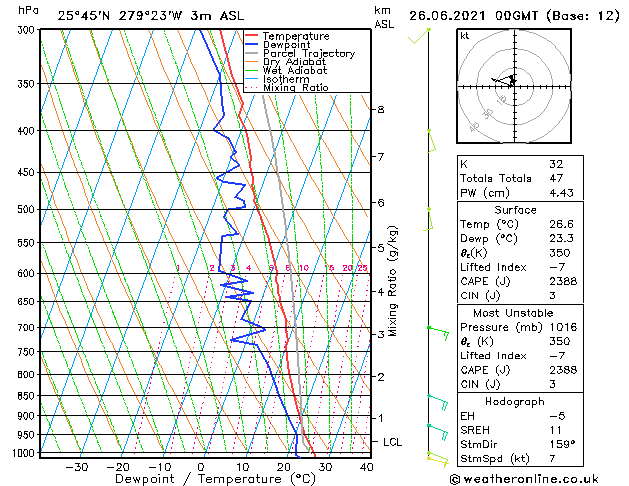The width and height of the screenshot is (629, 486).
Task: Click 'CIN (J)' row in Most Unstable section
Action: [520, 384]
